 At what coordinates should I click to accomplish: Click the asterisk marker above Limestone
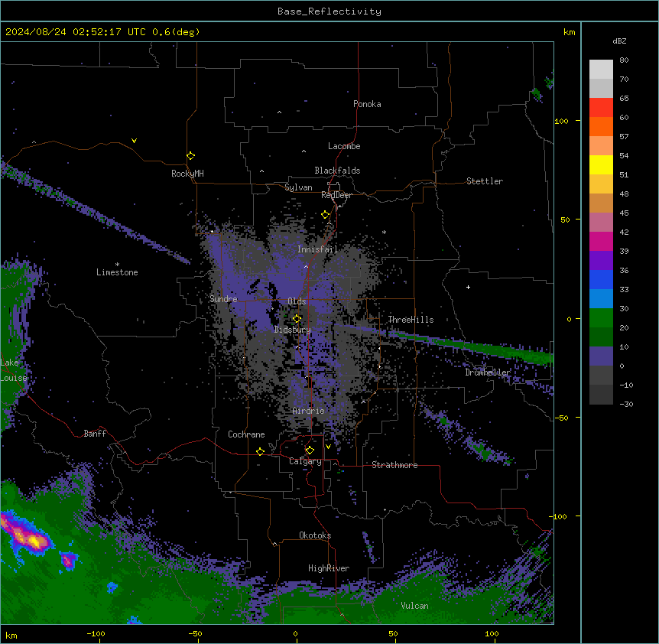tap(117, 265)
